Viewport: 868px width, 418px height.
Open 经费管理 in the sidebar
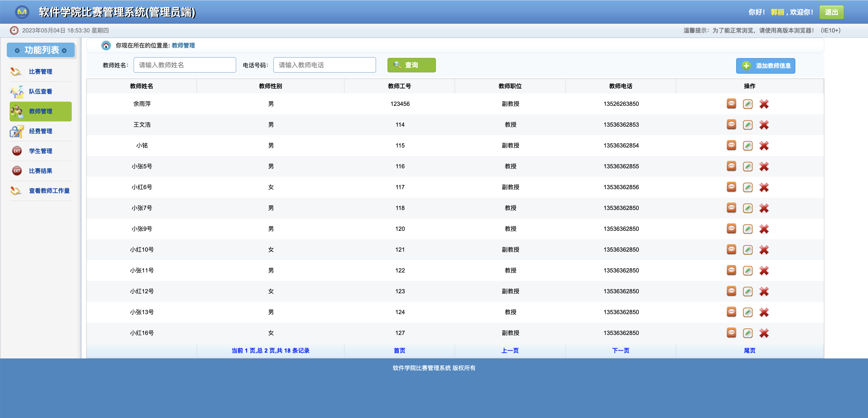click(40, 131)
